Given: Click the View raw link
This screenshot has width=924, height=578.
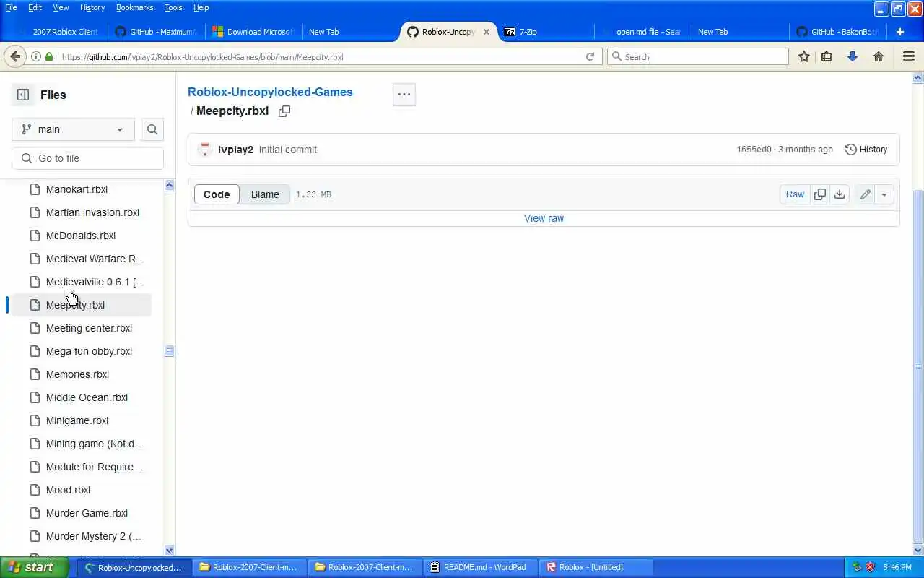Looking at the screenshot, I should coord(544,218).
